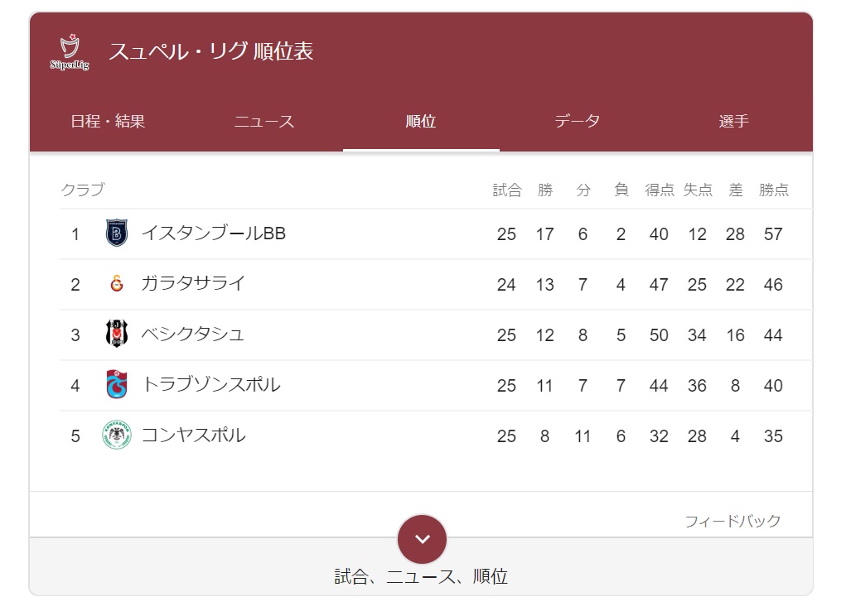Open the データ tab
The image size is (846, 616).
578,121
